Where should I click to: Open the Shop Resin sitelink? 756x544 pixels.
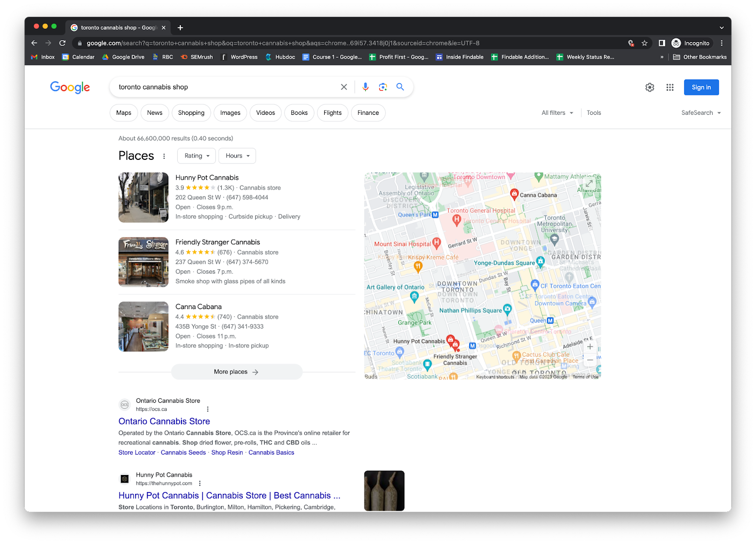[x=227, y=453]
